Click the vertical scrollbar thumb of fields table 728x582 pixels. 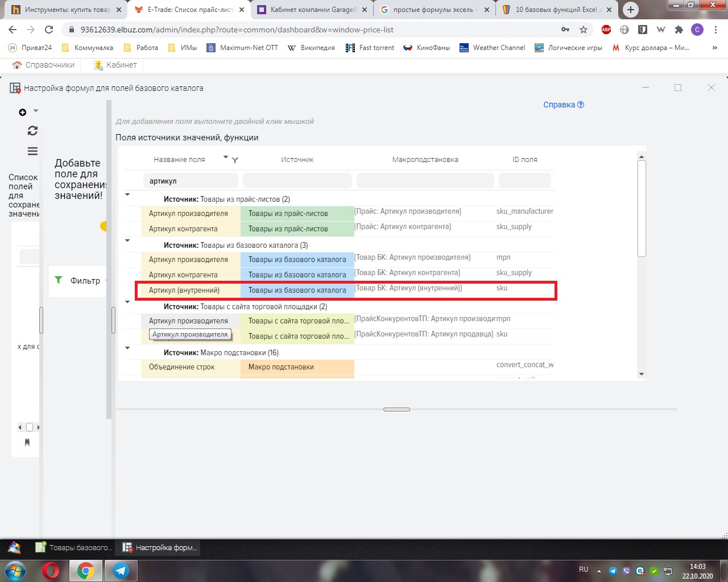pyautogui.click(x=642, y=209)
